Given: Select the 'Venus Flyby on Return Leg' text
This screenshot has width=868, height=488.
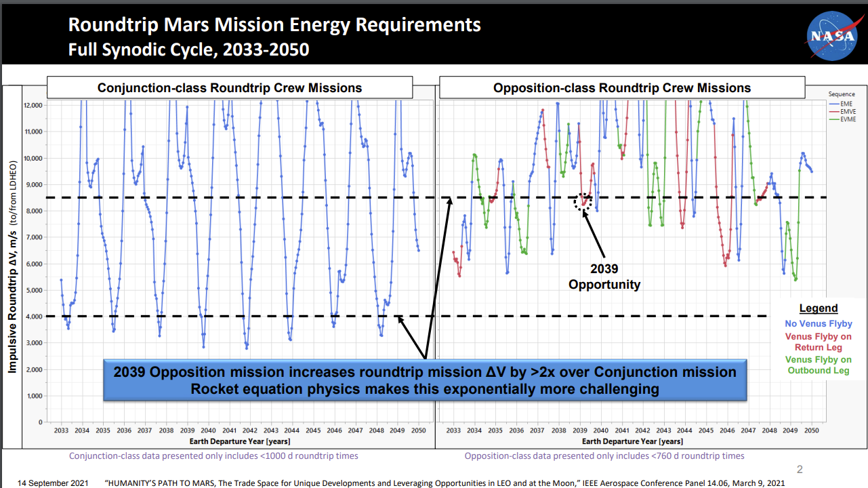Looking at the screenshot, I should pos(819,342).
